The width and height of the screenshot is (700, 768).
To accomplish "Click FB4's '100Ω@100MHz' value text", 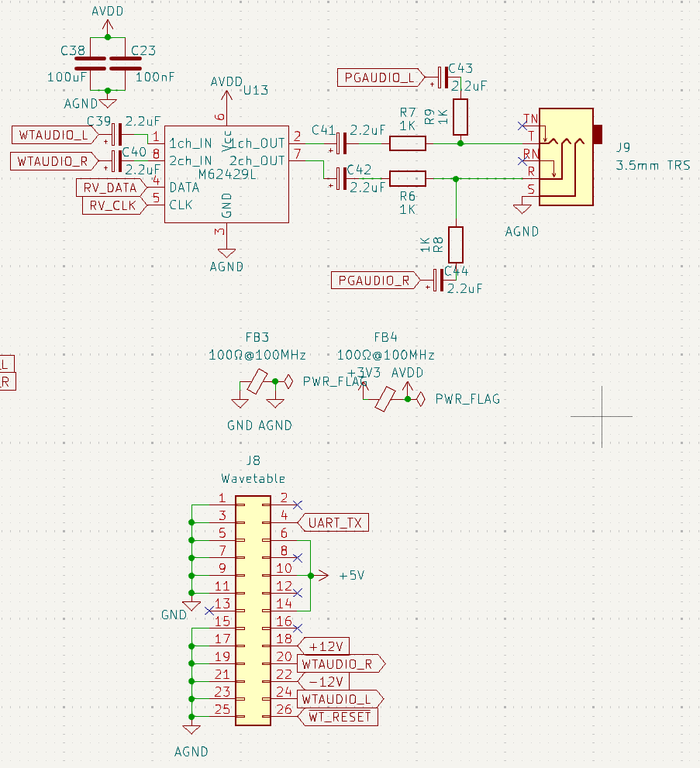I will [385, 355].
